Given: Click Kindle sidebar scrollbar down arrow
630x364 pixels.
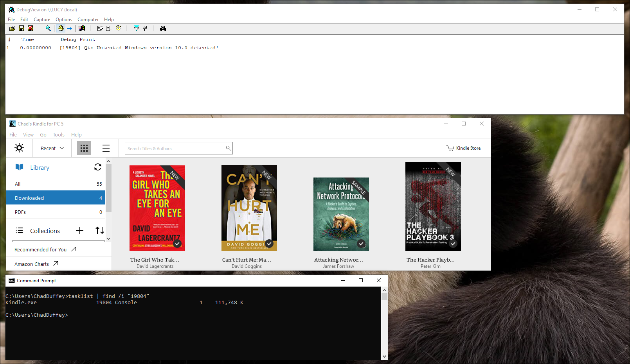Looking at the screenshot, I should click(x=108, y=238).
